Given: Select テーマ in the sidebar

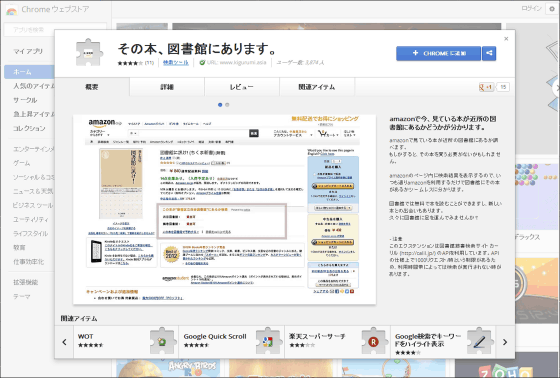Looking at the screenshot, I should pos(22,296).
